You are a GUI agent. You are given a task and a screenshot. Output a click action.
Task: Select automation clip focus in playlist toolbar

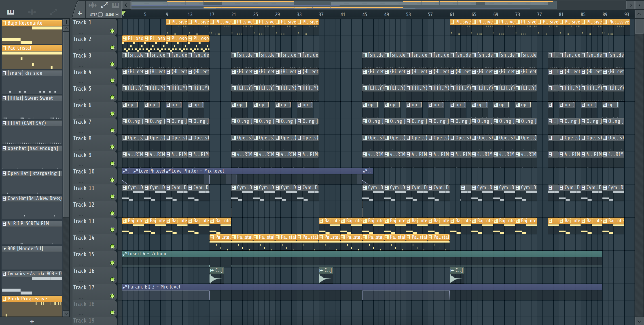point(104,5)
